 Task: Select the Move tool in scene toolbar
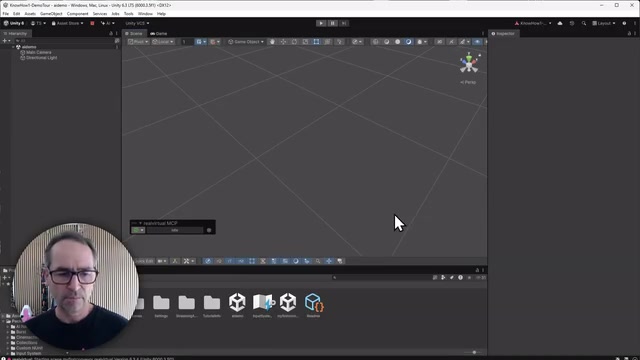coord(283,42)
